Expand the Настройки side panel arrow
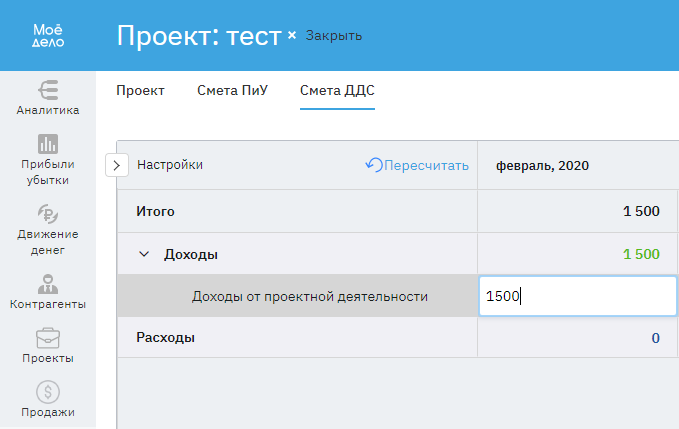Image resolution: width=679 pixels, height=429 pixels. coord(117,165)
